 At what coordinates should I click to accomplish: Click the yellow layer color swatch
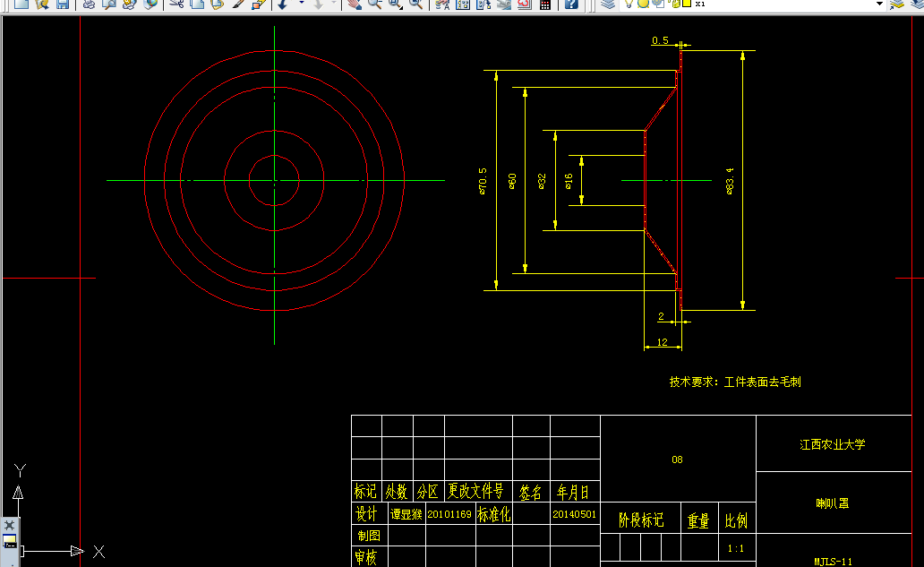[x=687, y=4]
